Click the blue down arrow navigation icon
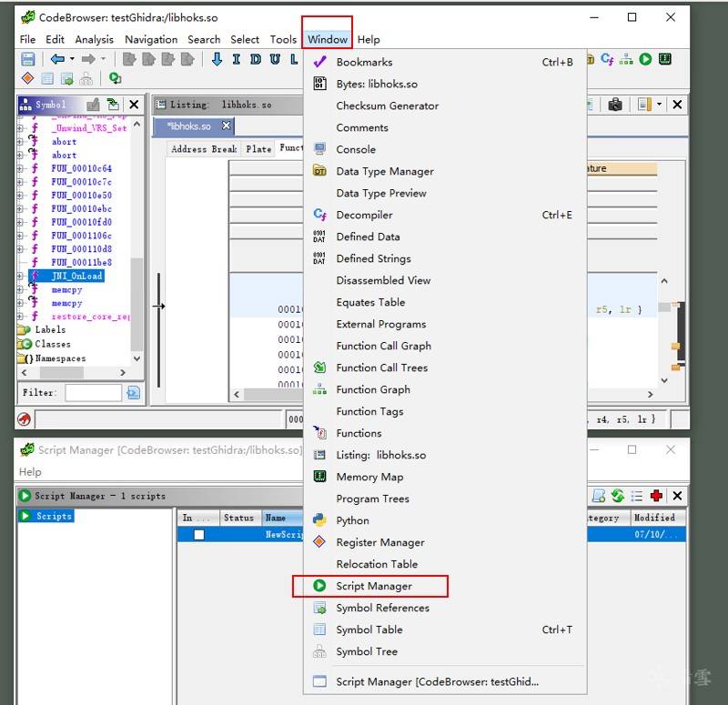Image resolution: width=728 pixels, height=705 pixels. point(217,59)
